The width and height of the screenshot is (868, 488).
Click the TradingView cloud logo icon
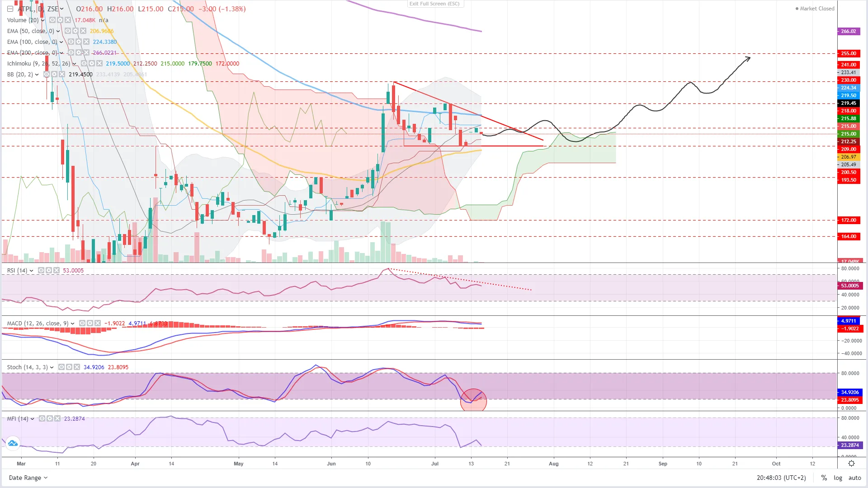point(13,443)
